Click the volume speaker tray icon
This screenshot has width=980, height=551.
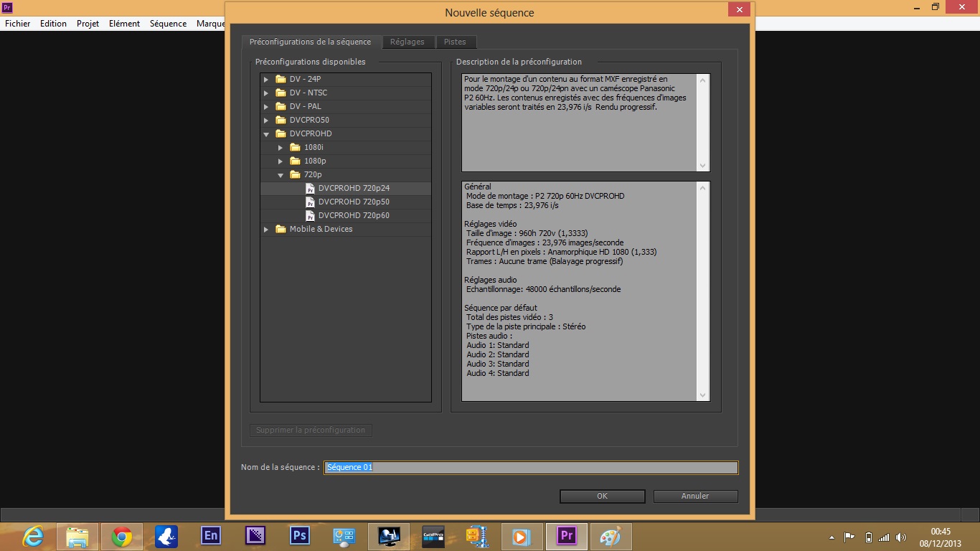(x=901, y=537)
